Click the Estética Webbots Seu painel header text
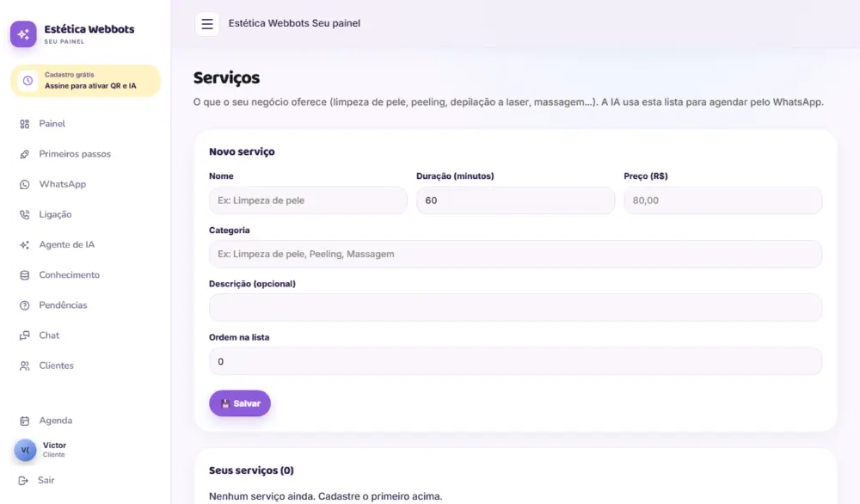860x504 pixels. pyautogui.click(x=294, y=23)
